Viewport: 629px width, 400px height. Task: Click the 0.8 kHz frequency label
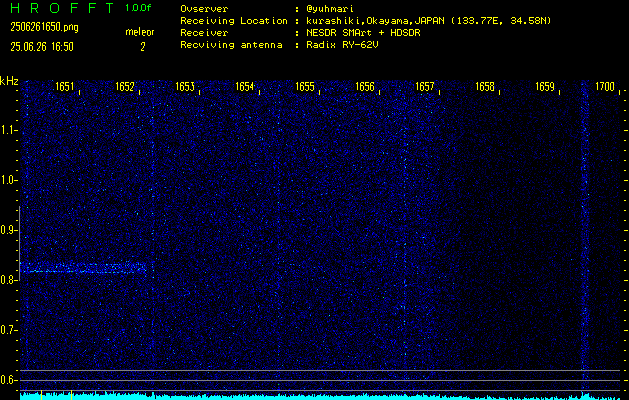(9, 280)
